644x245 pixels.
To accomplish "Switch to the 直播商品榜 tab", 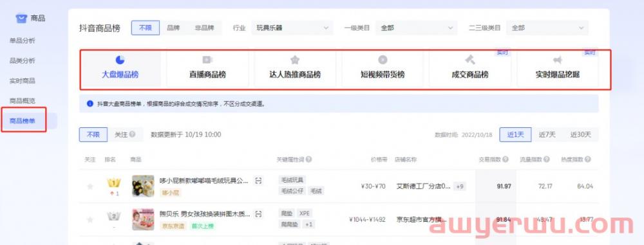I will (207, 69).
